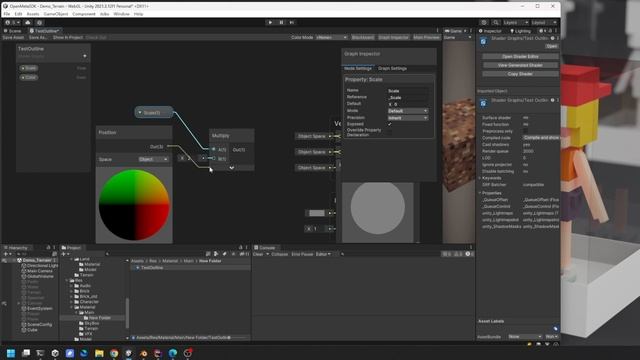Toggle Error Pause in the Console

click(x=302, y=254)
